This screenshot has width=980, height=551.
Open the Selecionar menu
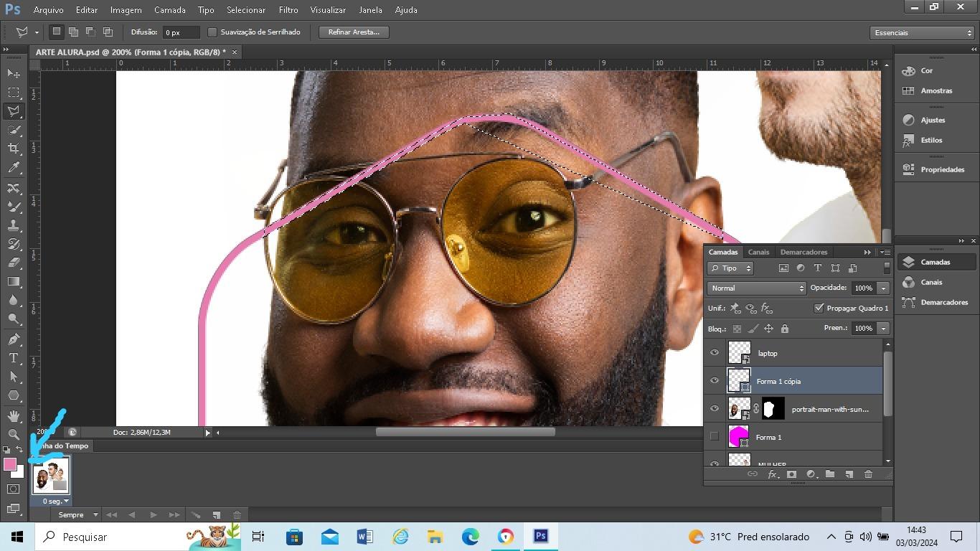(x=246, y=10)
